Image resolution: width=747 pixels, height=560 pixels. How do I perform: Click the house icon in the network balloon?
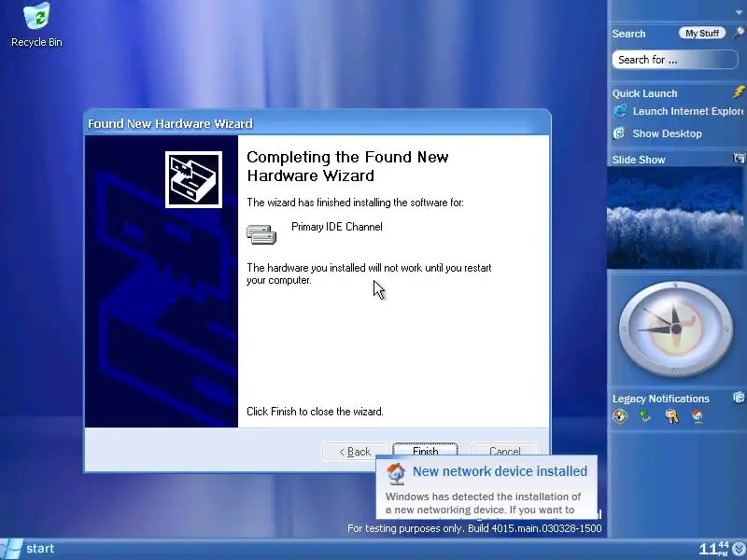pos(395,473)
